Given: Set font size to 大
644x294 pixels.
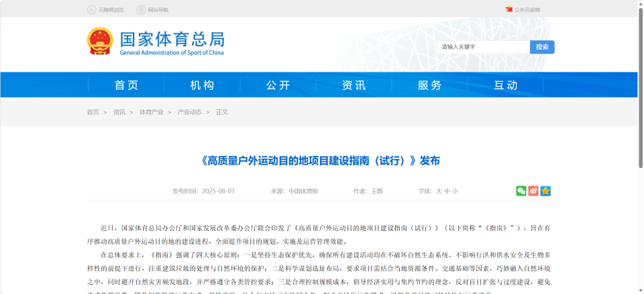Looking at the screenshot, I should click(439, 191).
